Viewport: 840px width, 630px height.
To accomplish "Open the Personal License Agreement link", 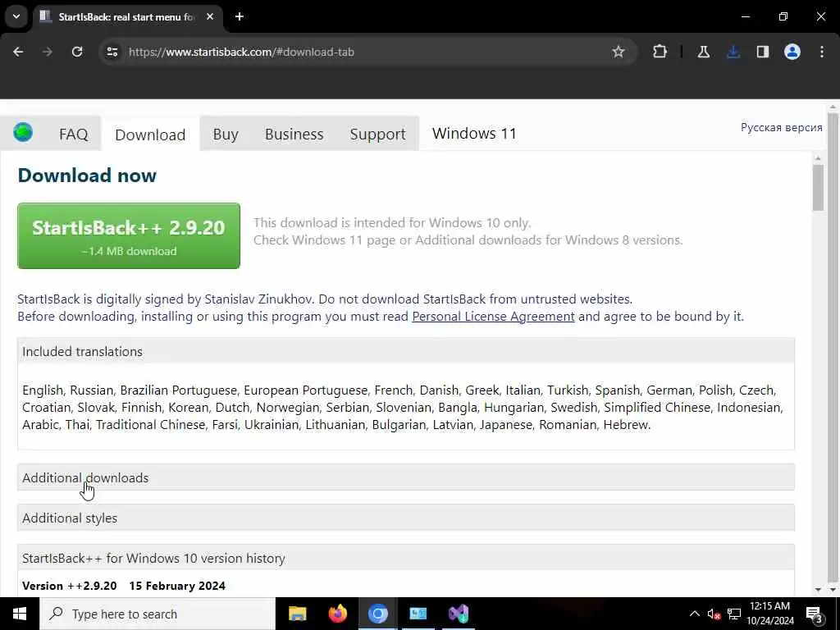I will 493,317.
